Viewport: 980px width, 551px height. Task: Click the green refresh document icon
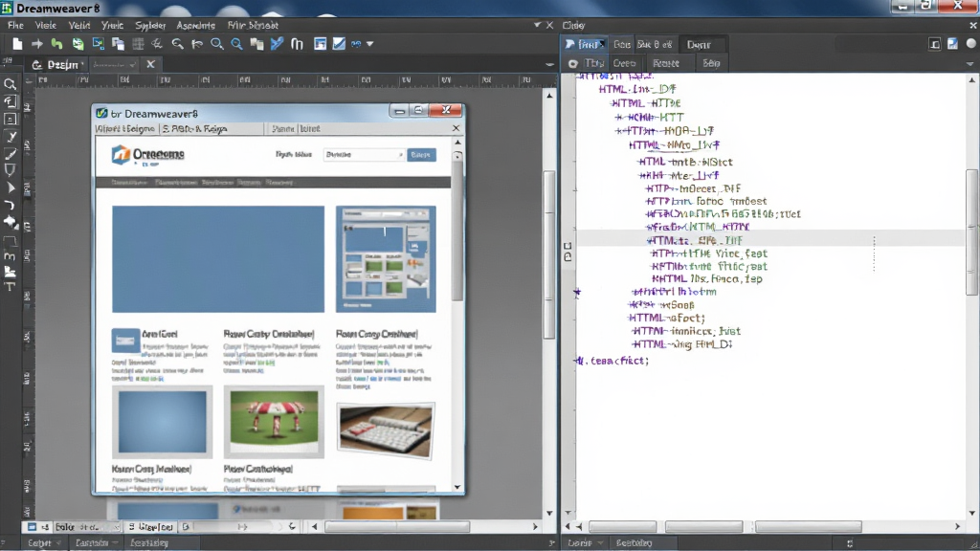coord(78,44)
